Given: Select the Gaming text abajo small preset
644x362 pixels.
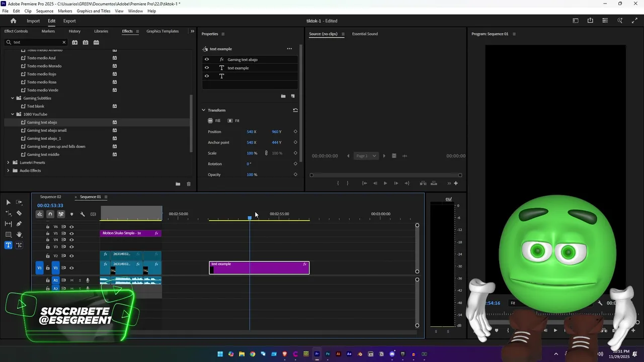Looking at the screenshot, I should tap(47, 130).
